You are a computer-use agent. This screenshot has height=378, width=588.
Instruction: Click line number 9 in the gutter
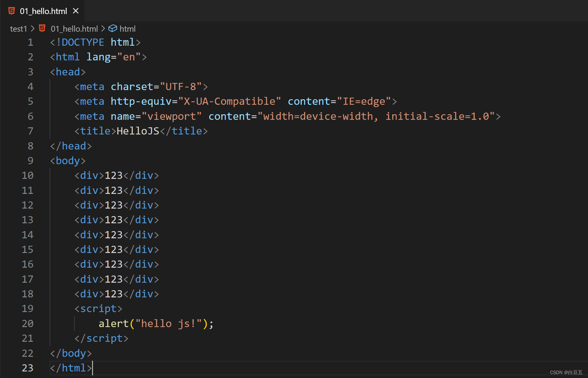30,161
